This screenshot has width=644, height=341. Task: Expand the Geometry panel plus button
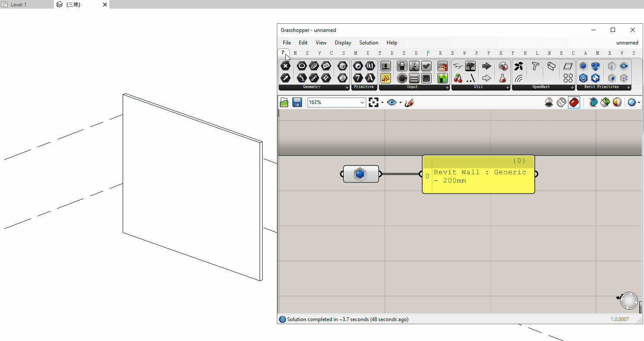(x=347, y=87)
